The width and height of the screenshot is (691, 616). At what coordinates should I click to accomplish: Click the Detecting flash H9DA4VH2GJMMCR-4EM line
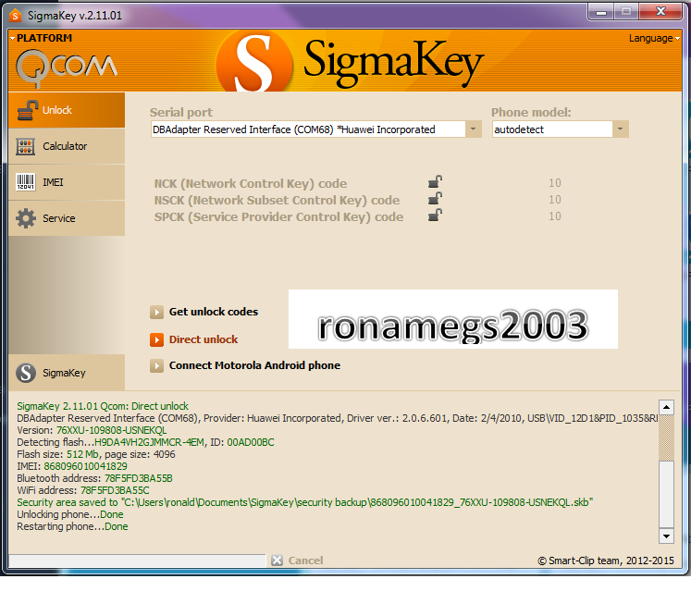click(x=145, y=442)
